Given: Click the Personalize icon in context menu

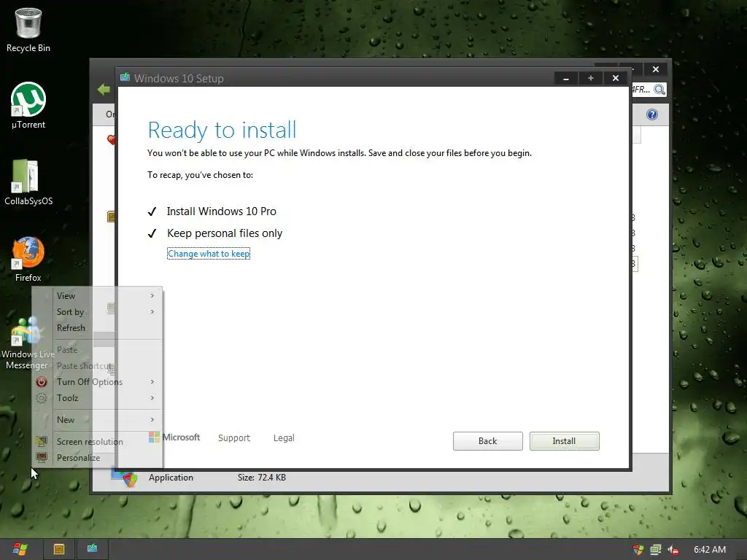Looking at the screenshot, I should pos(42,458).
